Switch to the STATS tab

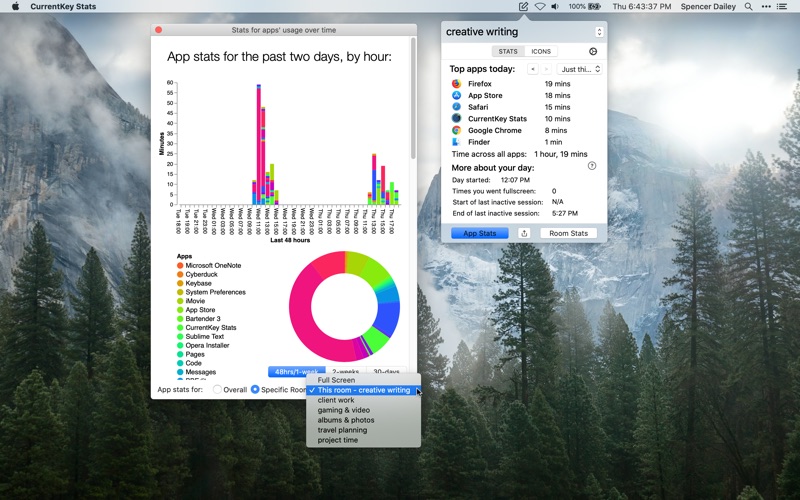pyautogui.click(x=508, y=52)
